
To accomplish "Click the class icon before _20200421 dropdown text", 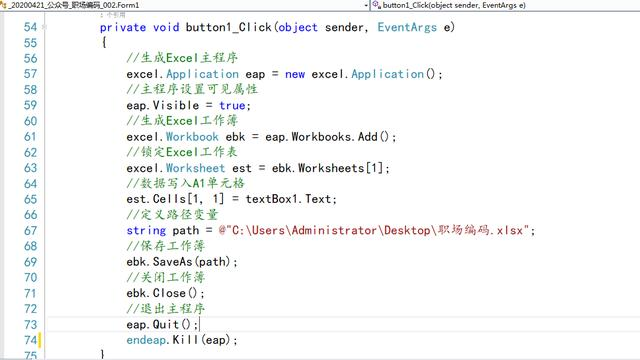I will 3,5.
